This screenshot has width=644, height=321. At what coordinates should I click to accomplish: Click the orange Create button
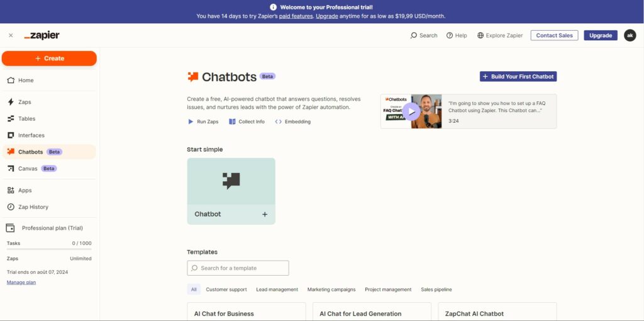click(x=49, y=59)
